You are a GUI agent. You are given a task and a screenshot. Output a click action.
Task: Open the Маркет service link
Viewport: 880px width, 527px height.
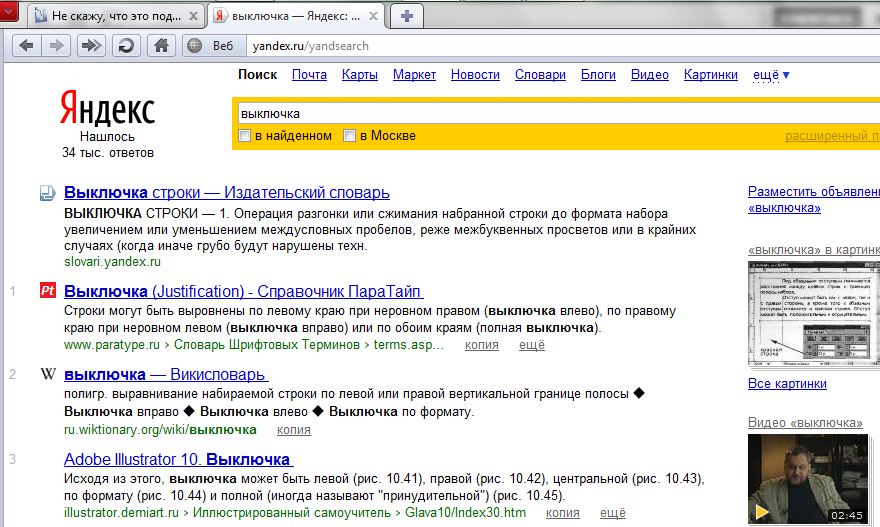[414, 75]
